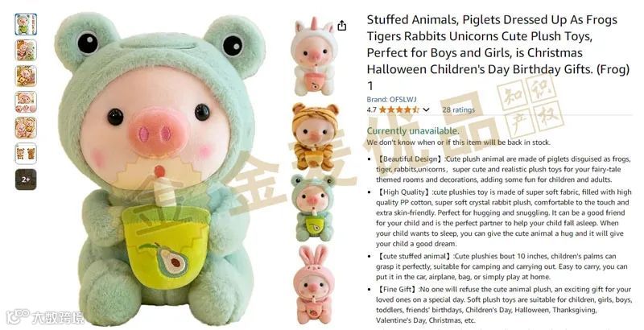This screenshot has height=330, width=644.
Task: Select the second thumbnail in the left strip
Action: pyautogui.click(x=26, y=50)
